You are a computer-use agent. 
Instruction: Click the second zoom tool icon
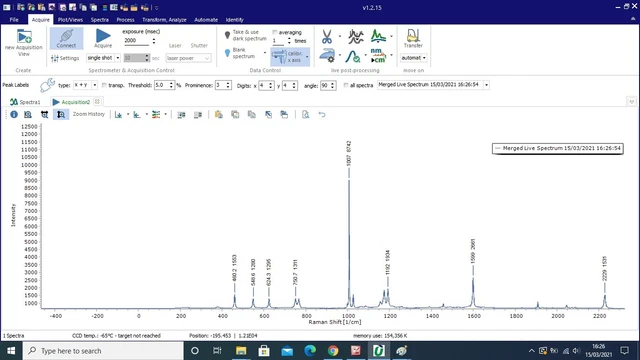44,115
